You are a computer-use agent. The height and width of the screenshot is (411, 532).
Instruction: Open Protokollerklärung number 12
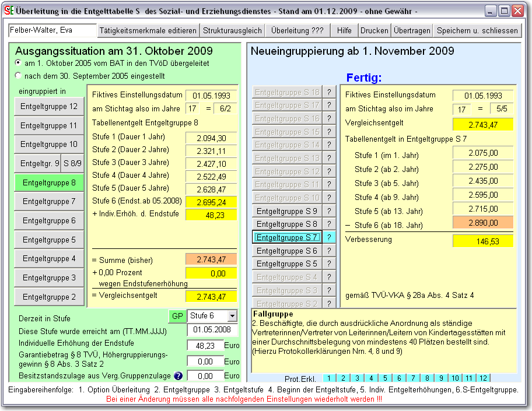483,378
